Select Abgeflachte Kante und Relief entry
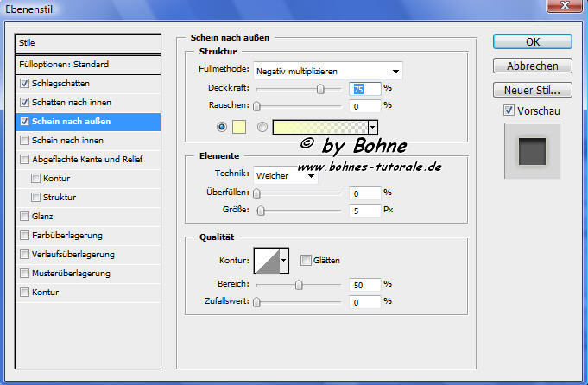 coord(86,160)
